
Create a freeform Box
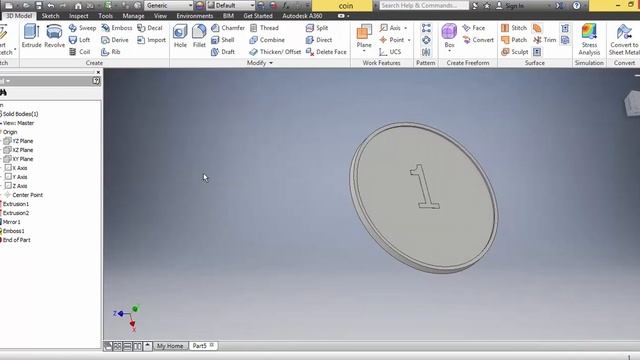449,35
